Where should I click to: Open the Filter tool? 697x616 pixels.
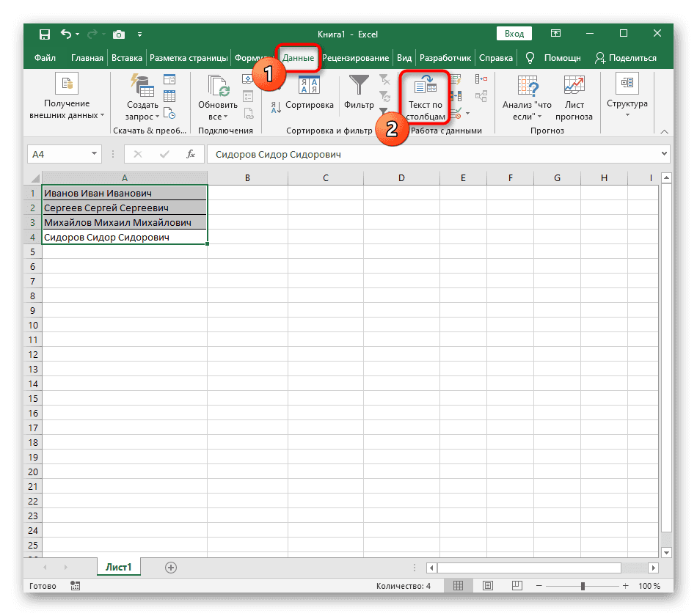click(359, 93)
